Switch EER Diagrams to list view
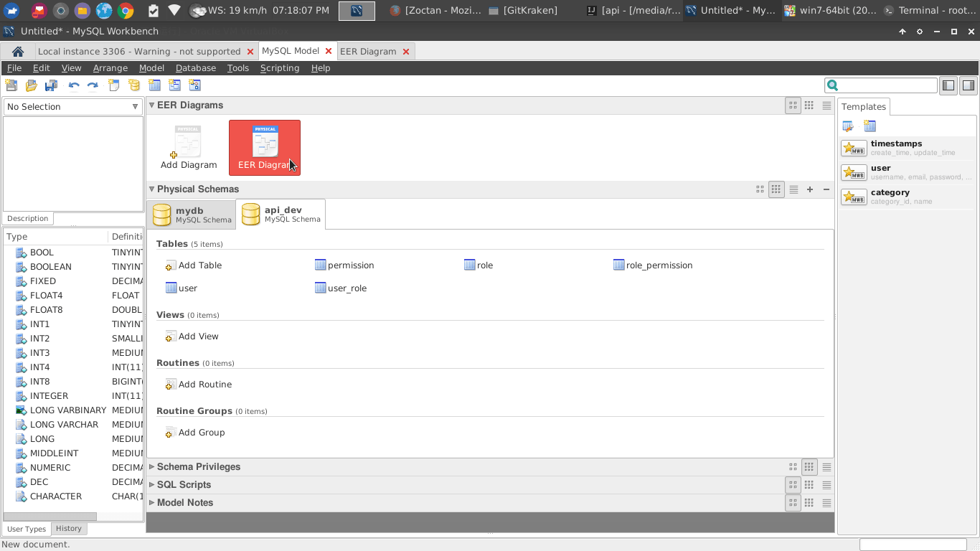 point(826,105)
